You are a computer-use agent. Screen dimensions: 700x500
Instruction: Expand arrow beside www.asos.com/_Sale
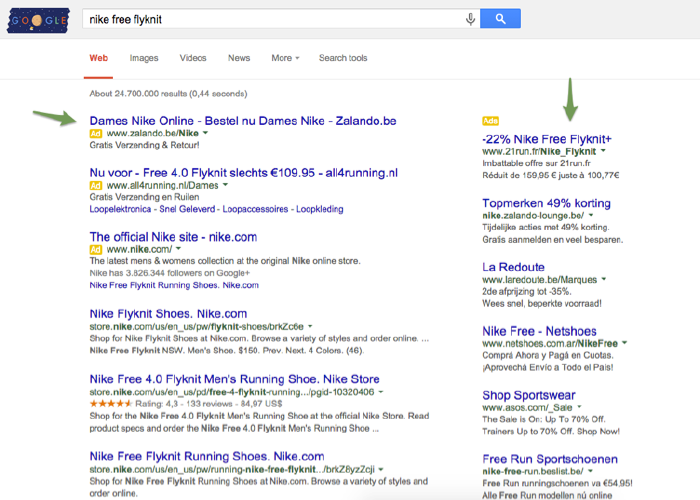pos(579,407)
